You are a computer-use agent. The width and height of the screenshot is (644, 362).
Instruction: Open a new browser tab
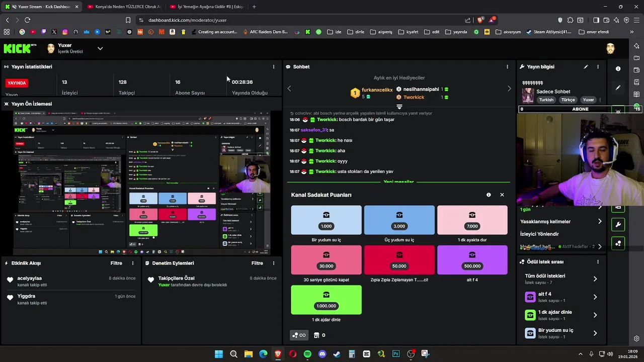(x=254, y=7)
